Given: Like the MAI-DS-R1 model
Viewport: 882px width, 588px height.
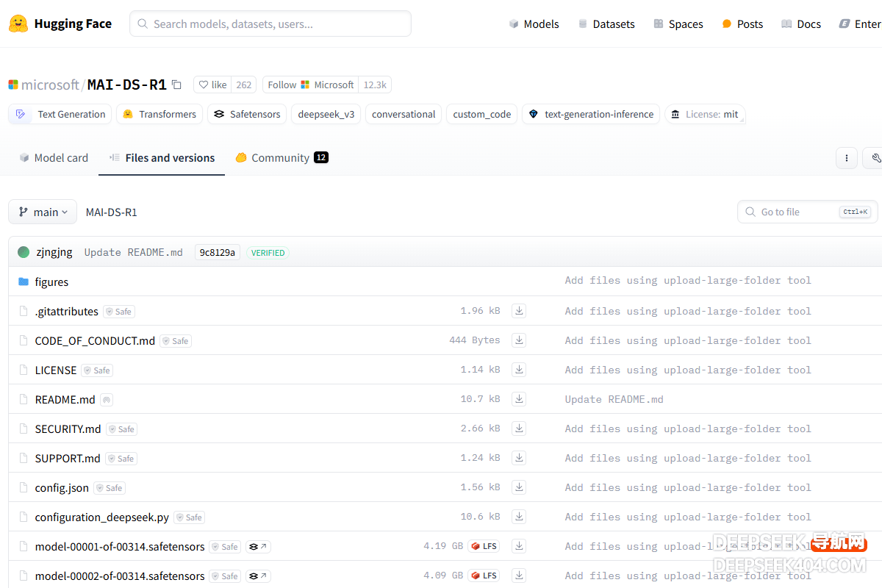Looking at the screenshot, I should coord(213,85).
